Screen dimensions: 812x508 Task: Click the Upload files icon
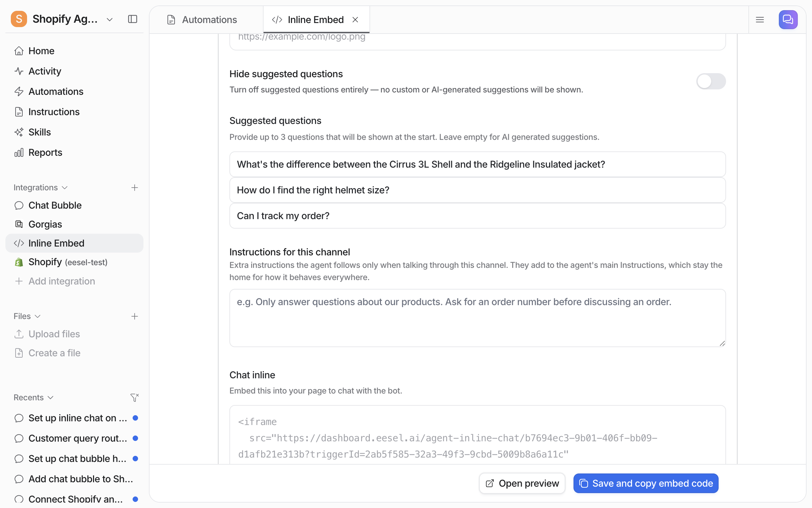(19, 334)
